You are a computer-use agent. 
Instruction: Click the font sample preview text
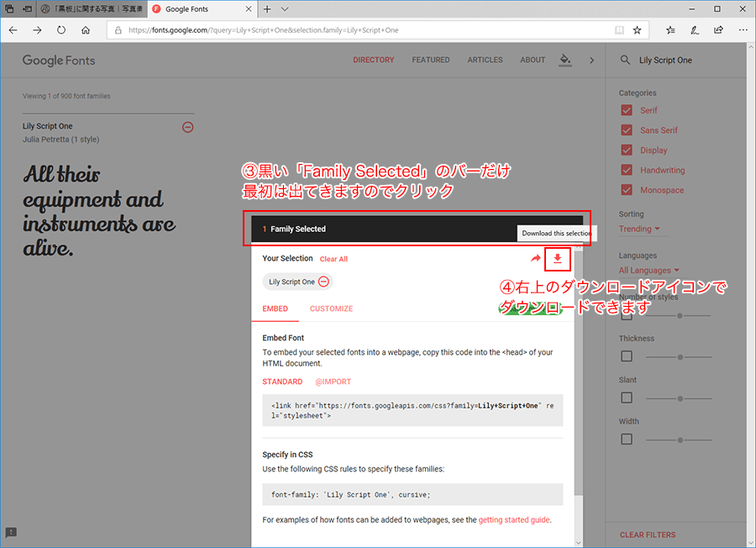click(99, 211)
